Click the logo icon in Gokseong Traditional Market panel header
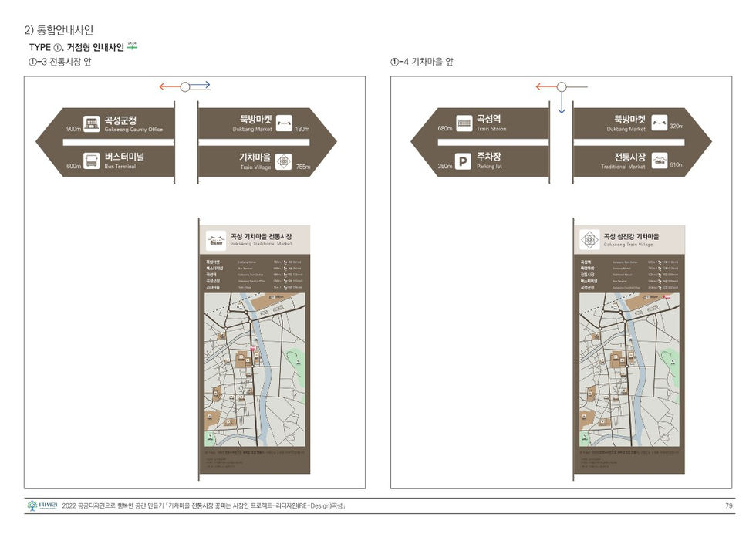This screenshot has height=534, width=756. [x=215, y=240]
